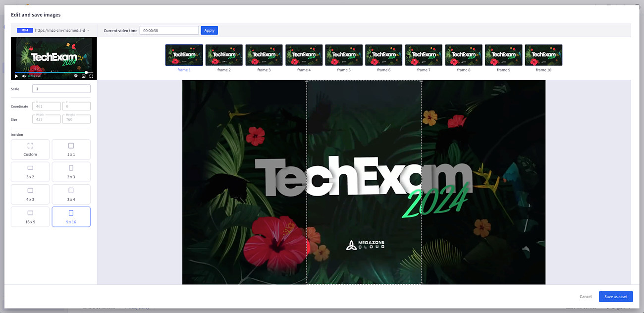Click the "Edit and save images" dialog title
644x313 pixels.
pyautogui.click(x=36, y=15)
